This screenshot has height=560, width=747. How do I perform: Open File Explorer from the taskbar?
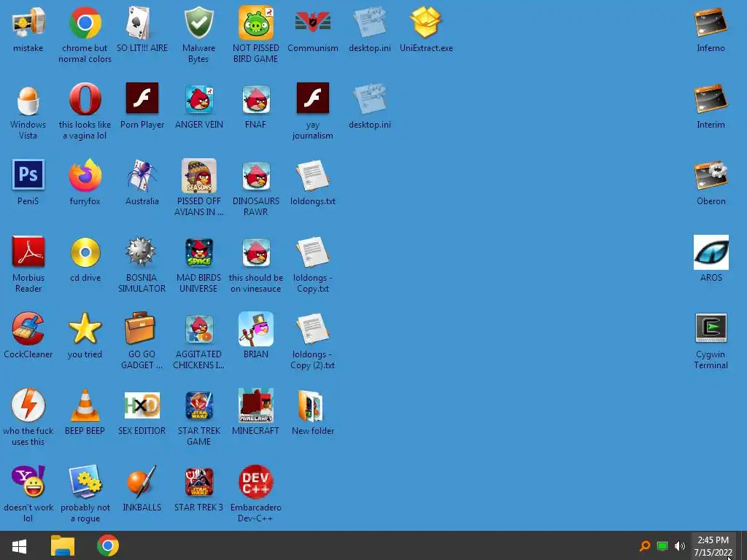click(x=63, y=545)
